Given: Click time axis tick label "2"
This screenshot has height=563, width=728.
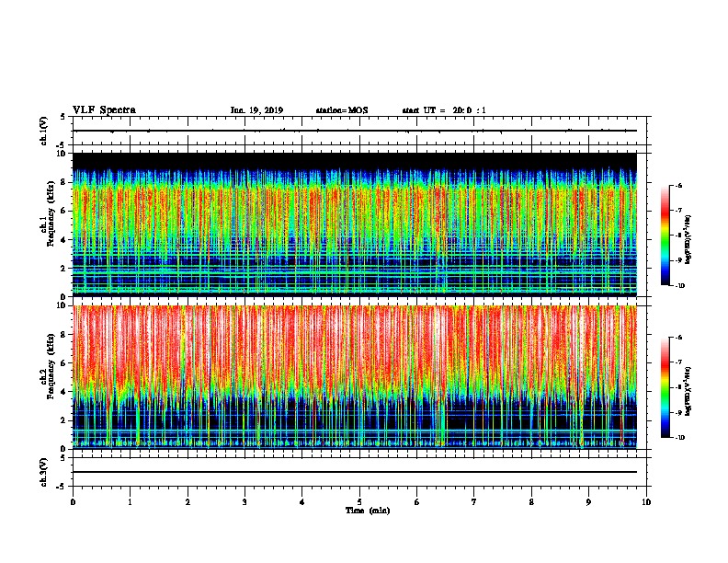Looking at the screenshot, I should tap(188, 502).
